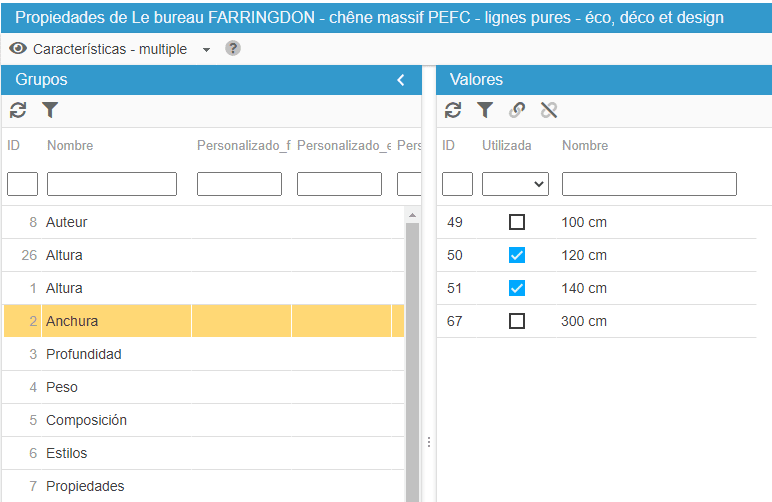
Task: Refresh the Valores list
Action: pos(453,110)
